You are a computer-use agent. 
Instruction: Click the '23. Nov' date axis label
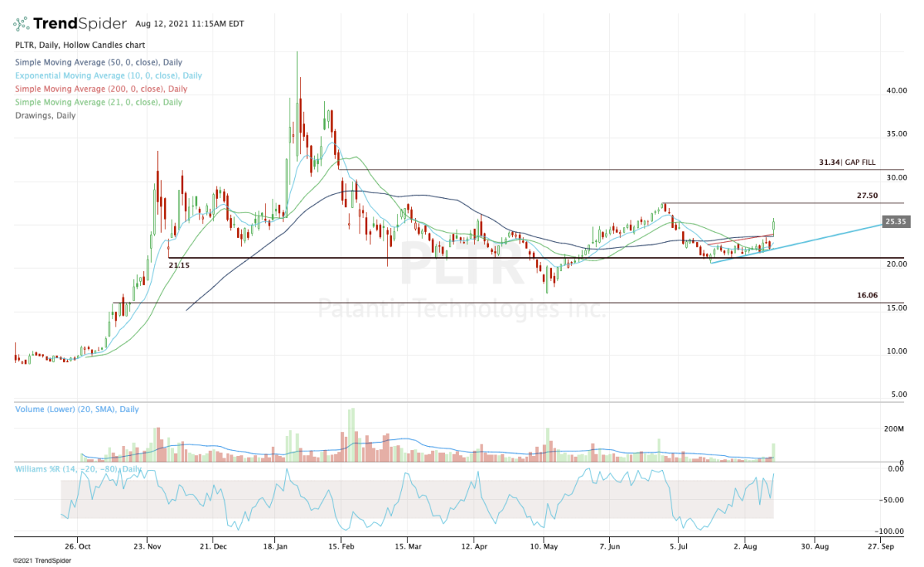pos(149,545)
